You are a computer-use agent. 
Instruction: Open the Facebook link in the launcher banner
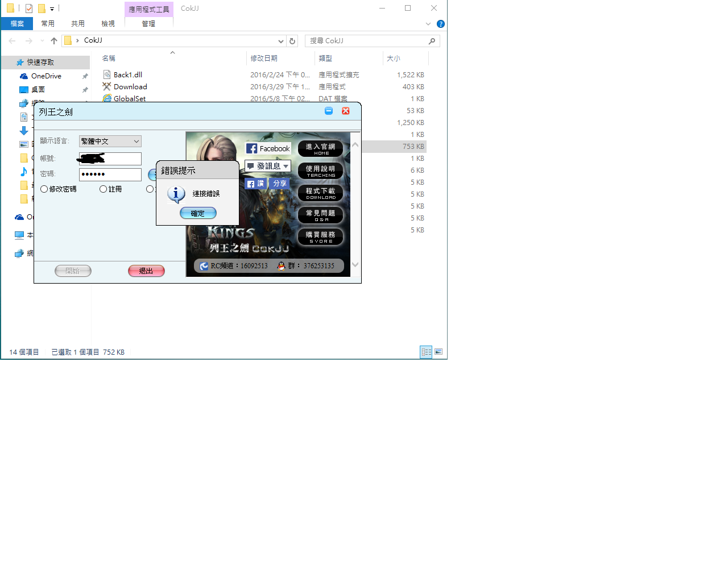(268, 148)
